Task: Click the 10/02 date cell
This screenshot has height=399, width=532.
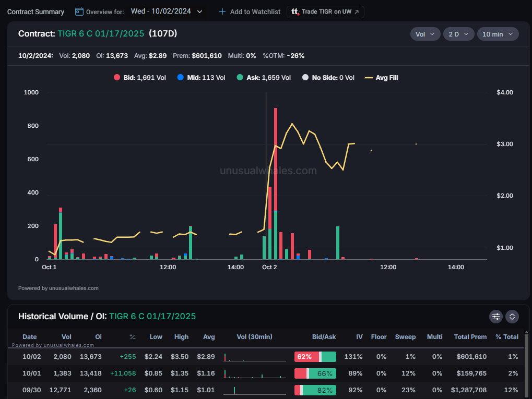Action: [31, 357]
